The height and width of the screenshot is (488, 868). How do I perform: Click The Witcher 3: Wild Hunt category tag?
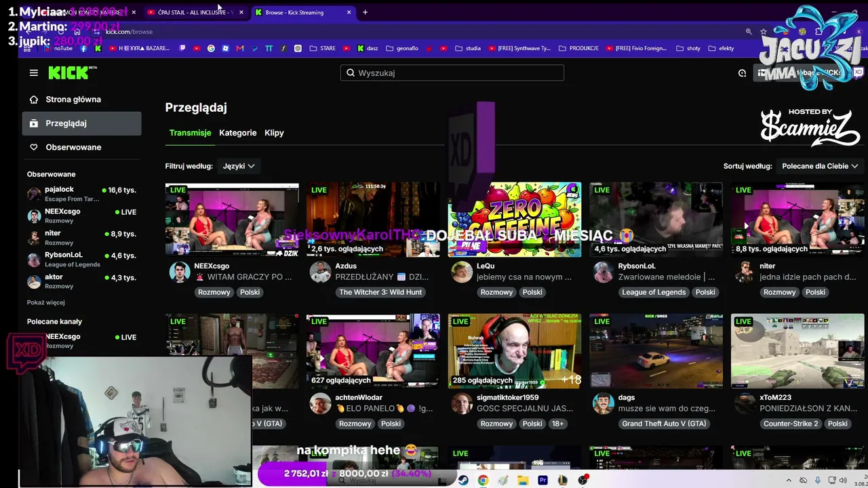coord(380,292)
